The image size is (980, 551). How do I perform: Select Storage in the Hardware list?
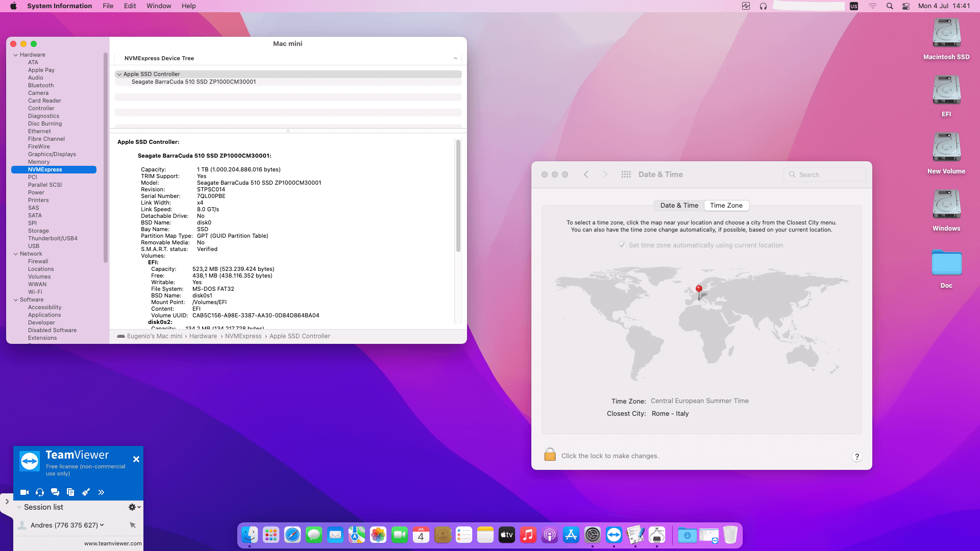click(38, 231)
